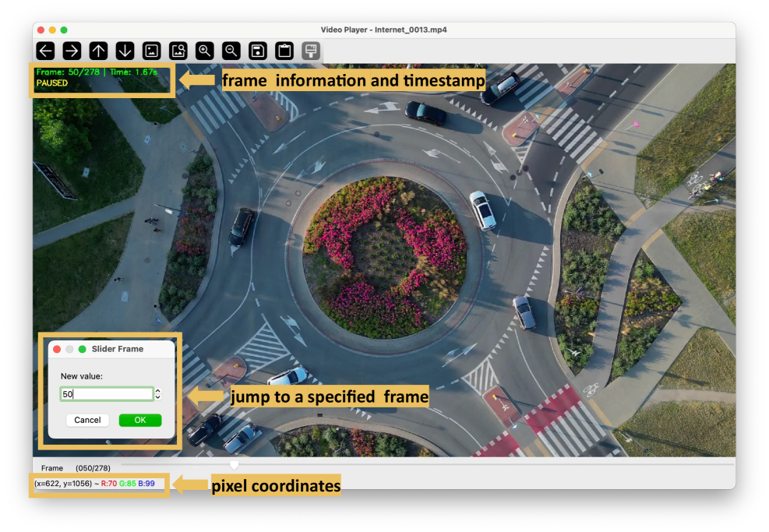Click the right arrow toolbar button
769x532 pixels.
point(72,51)
